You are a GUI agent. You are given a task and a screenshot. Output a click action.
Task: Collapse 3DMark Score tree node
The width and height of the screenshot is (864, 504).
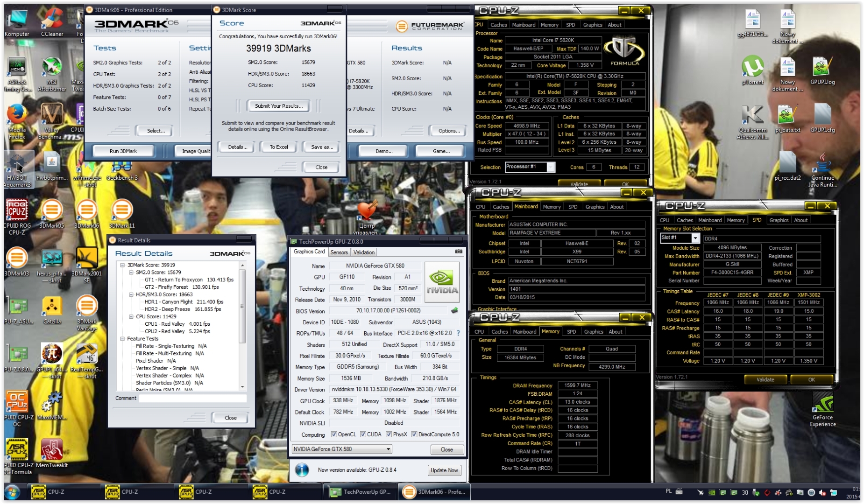(122, 265)
